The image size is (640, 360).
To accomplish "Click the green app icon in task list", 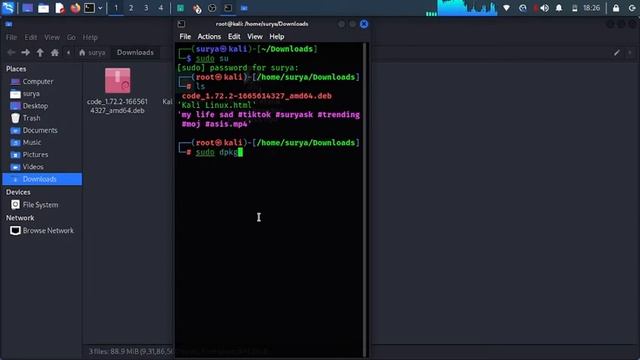I will point(180,8).
